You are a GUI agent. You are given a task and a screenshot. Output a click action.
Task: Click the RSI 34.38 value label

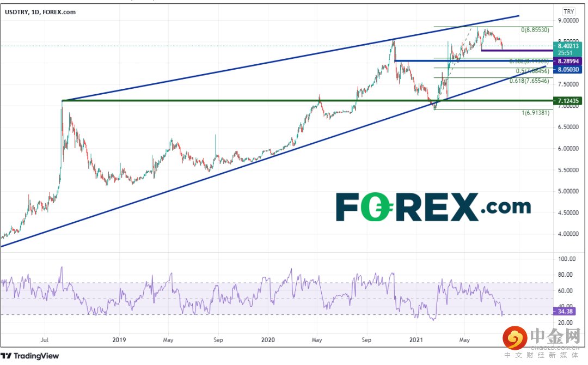[x=565, y=312]
